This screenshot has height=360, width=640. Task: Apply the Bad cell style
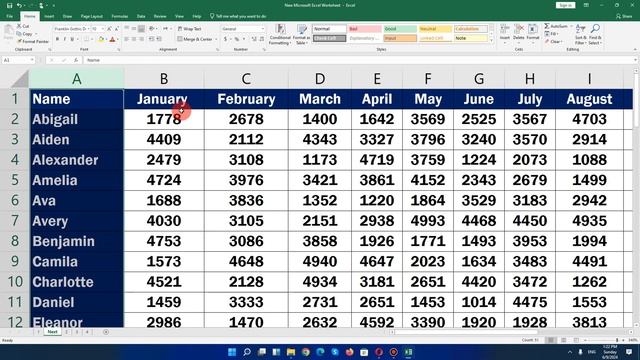(x=365, y=29)
